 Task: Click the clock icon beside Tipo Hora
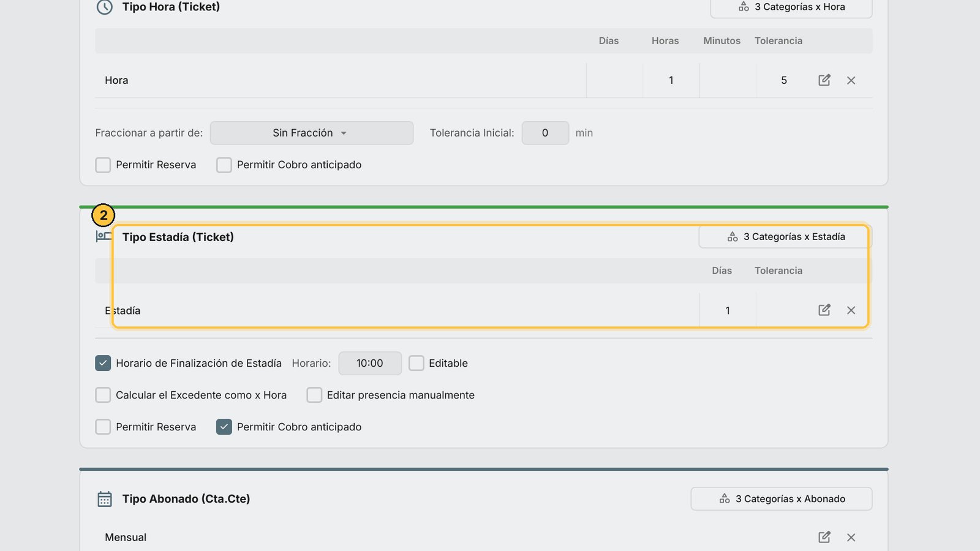click(105, 7)
